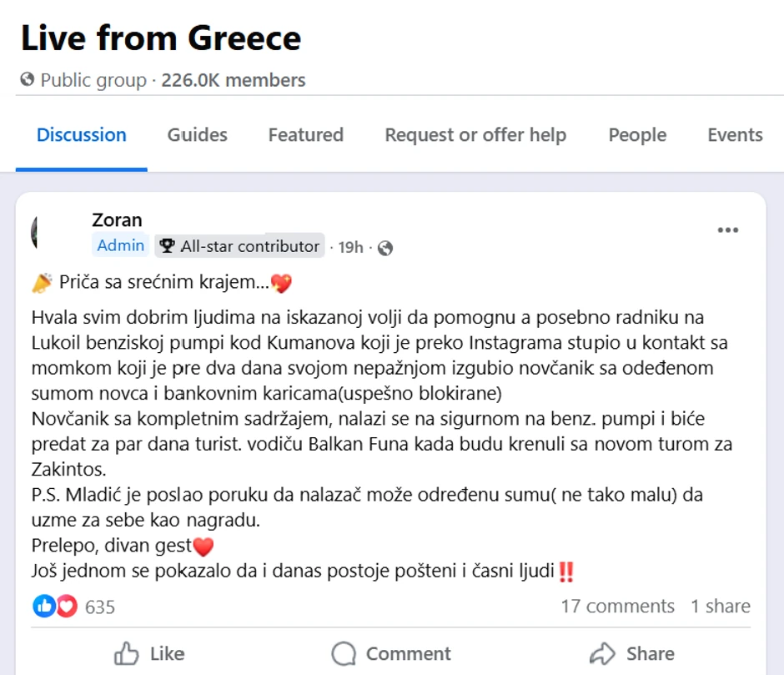The width and height of the screenshot is (784, 675).
Task: Select the Like thumbs-up icon below the post
Action: (x=128, y=653)
